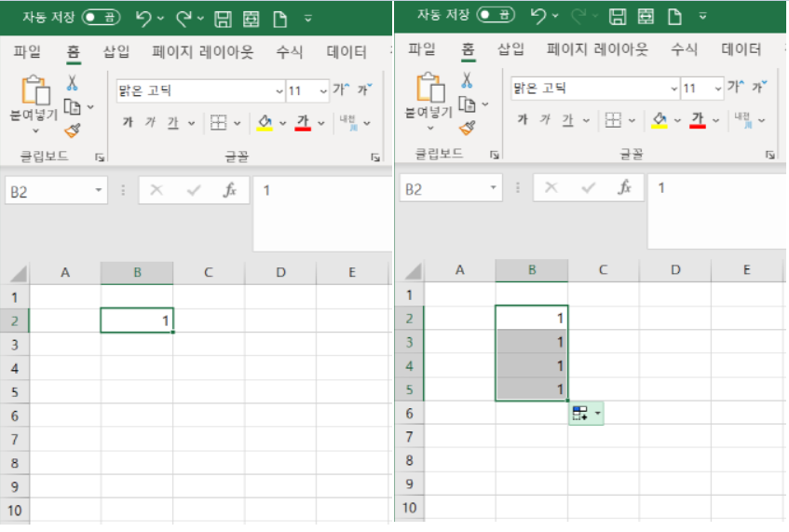Click Cut scissors icon in right window

[x=467, y=80]
